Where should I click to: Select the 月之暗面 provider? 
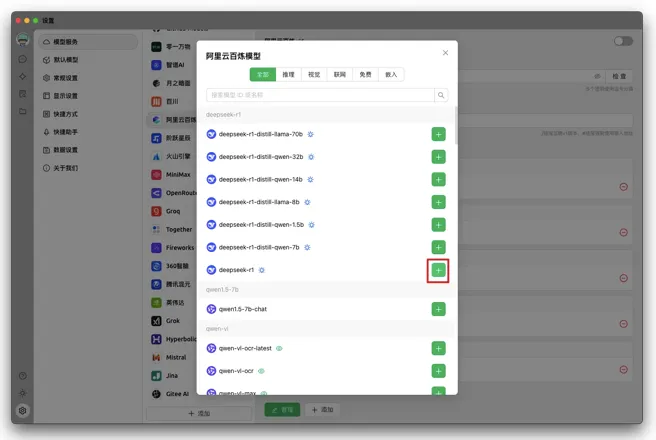[x=172, y=83]
